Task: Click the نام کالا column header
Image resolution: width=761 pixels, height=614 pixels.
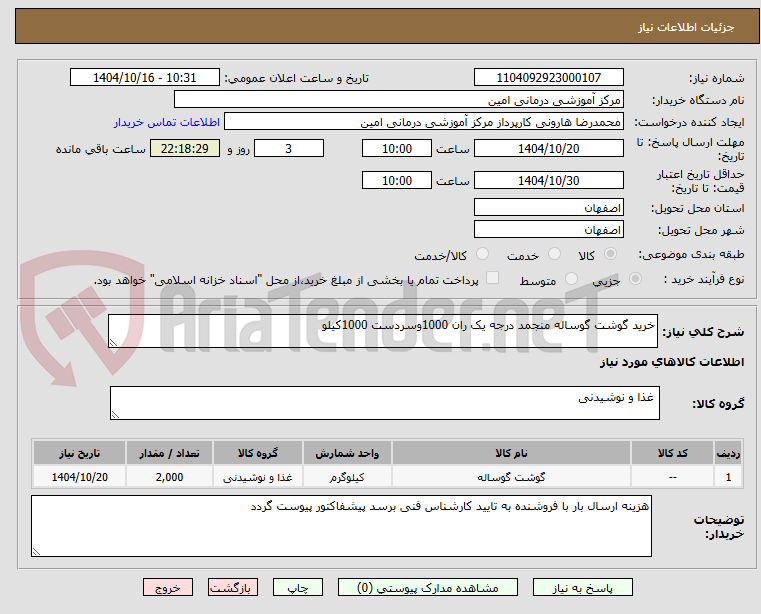Action: [511, 453]
